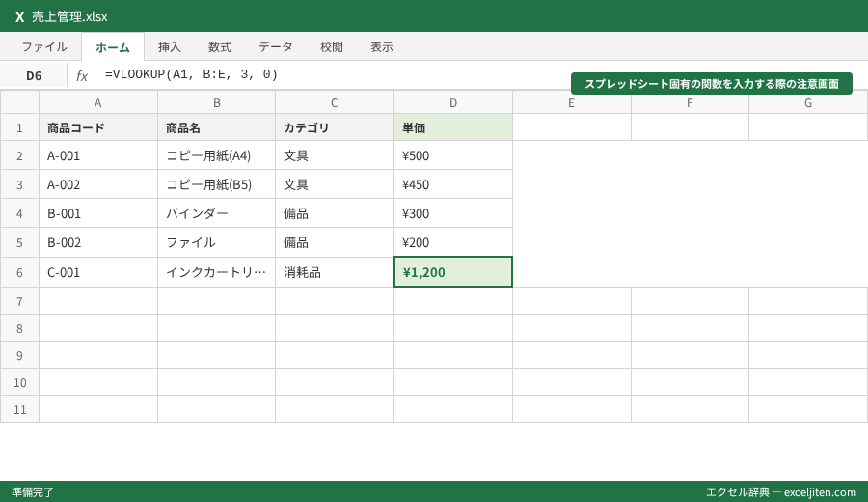Select the ¥450 price cell
Viewport: 868px width, 502px height.
[x=453, y=184]
